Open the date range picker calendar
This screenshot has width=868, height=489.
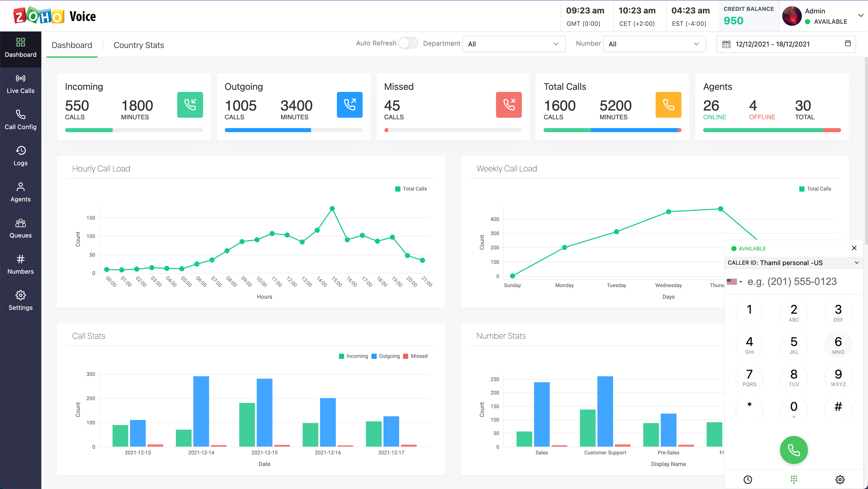pos(848,44)
